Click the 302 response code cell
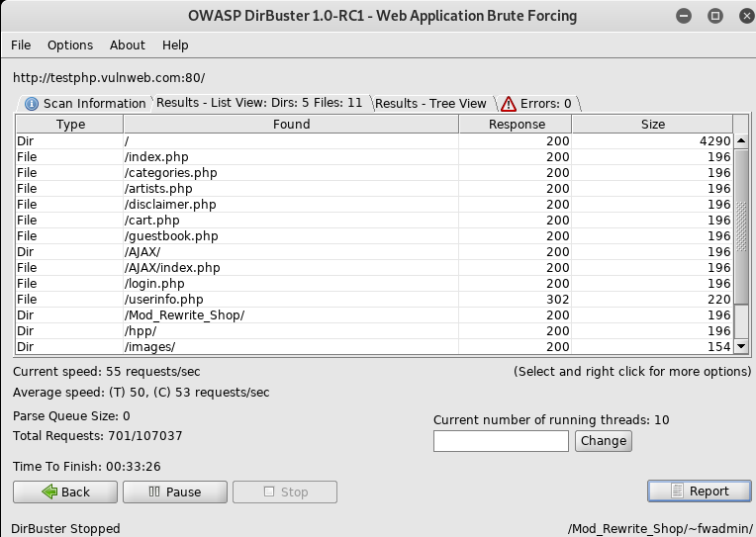Screen dimensions: 756x537 515,300
